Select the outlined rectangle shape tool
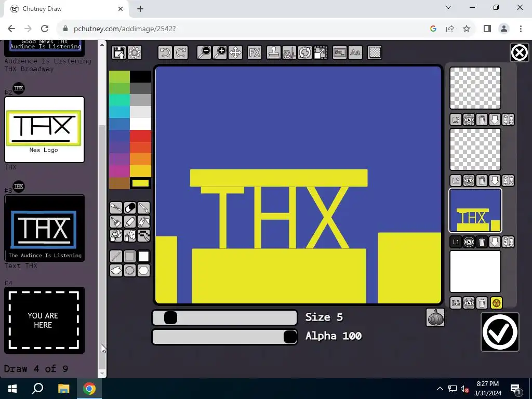This screenshot has height=399, width=532. (130, 256)
